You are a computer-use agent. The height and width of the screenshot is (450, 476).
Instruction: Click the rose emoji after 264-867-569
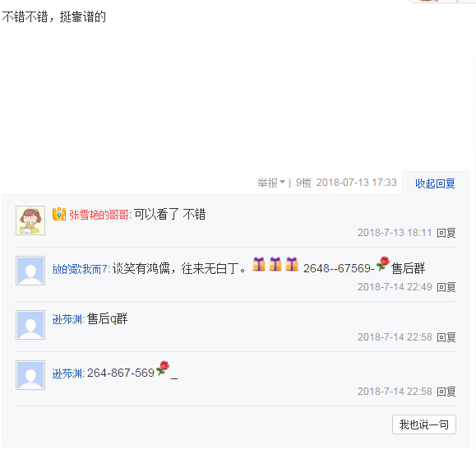tap(163, 369)
